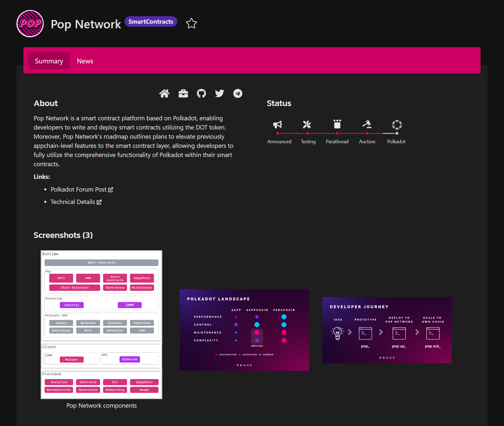Click the 'Pop Network' page title
The height and width of the screenshot is (426, 504).
[x=86, y=24]
